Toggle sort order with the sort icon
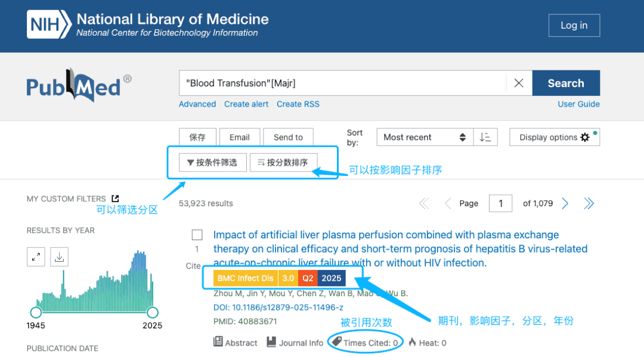Viewport: 644px width, 357px height. [x=485, y=136]
